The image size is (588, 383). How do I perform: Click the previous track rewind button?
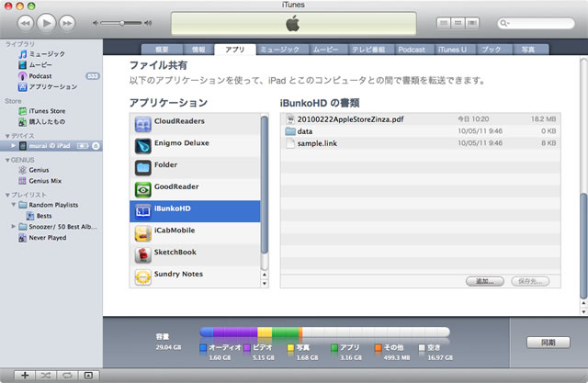(x=26, y=23)
